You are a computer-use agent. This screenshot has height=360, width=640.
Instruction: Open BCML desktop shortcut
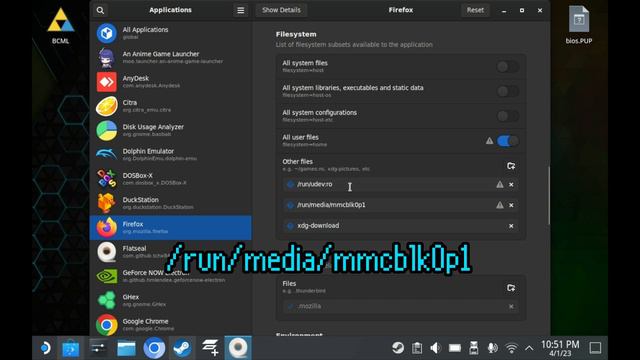[x=60, y=25]
